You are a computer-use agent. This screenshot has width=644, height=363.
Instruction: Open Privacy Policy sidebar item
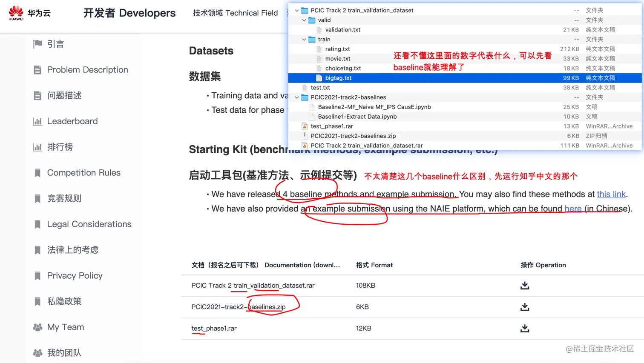pyautogui.click(x=75, y=276)
